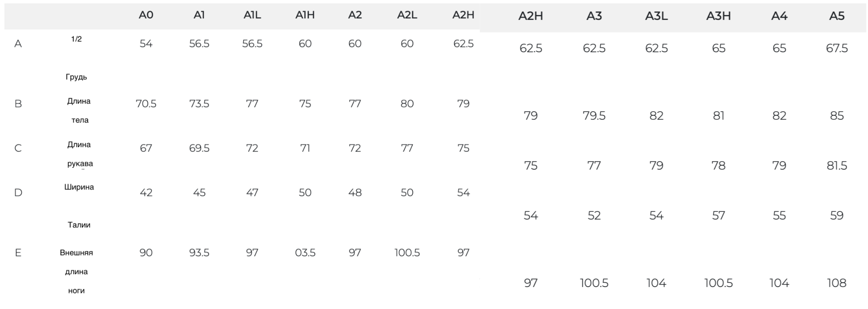Click the row label letter E

(x=18, y=252)
